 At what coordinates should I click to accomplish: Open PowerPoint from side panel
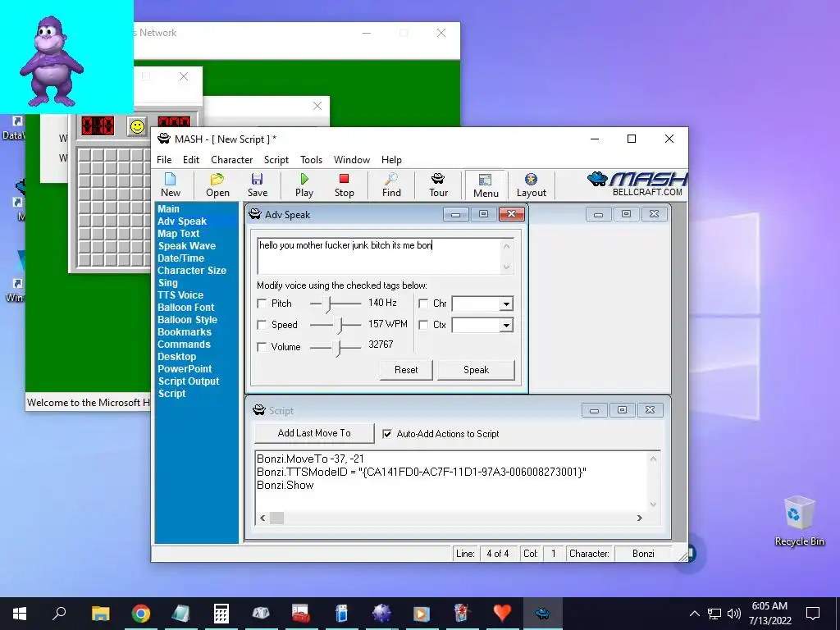pyautogui.click(x=185, y=369)
